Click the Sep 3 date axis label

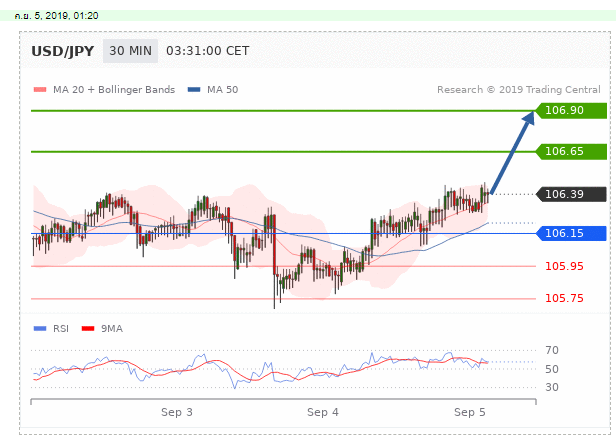pyautogui.click(x=177, y=412)
